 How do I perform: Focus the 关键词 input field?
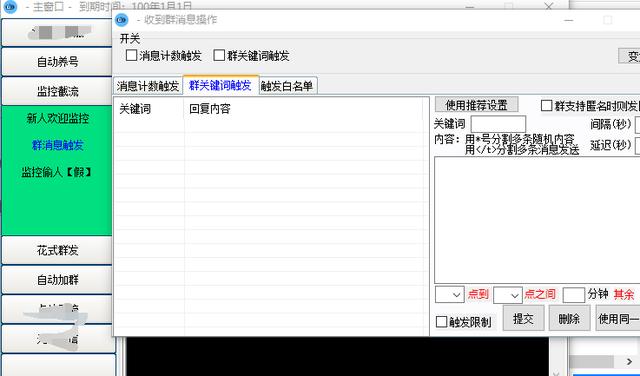[x=498, y=124]
